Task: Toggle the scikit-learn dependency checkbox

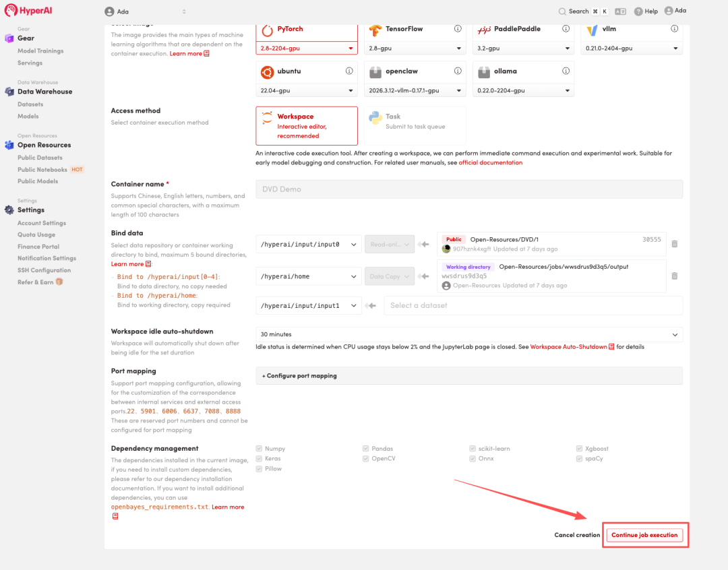Action: pos(473,449)
